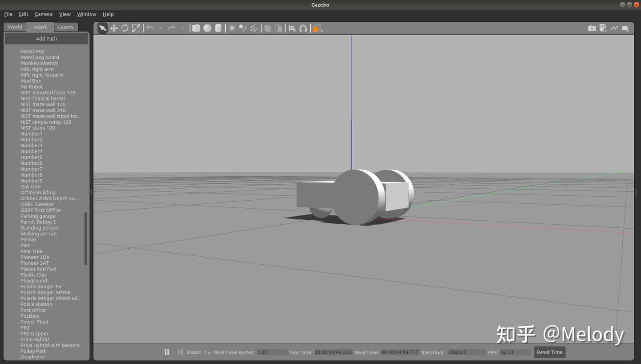This screenshot has width=641, height=364.
Task: Insert a box shape from toolbar
Action: (x=196, y=28)
